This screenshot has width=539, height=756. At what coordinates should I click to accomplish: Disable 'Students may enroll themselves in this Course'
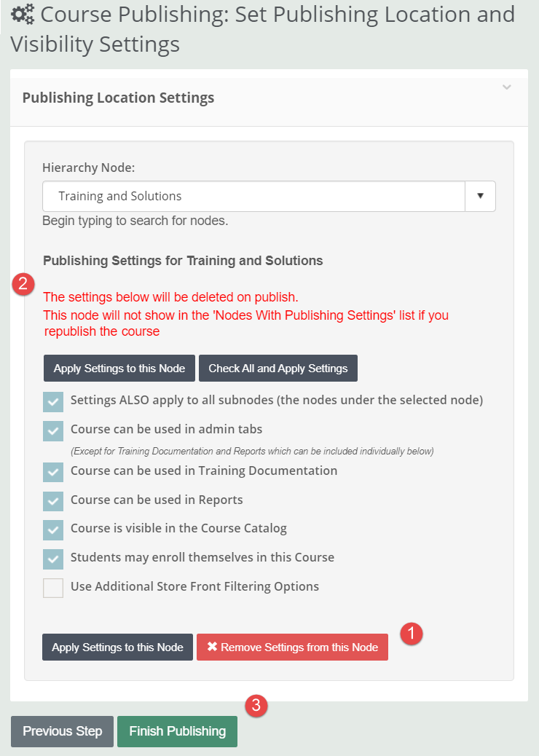tap(52, 559)
